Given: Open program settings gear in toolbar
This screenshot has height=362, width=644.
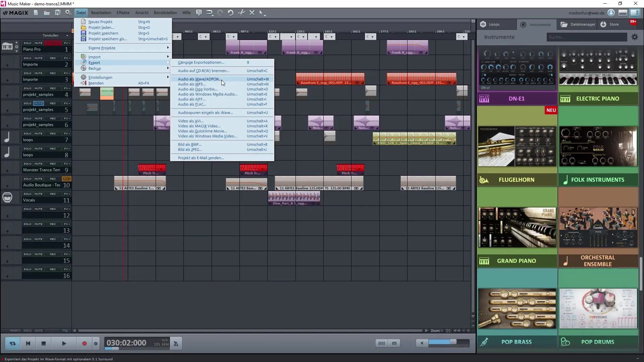Looking at the screenshot, I should coord(68,13).
